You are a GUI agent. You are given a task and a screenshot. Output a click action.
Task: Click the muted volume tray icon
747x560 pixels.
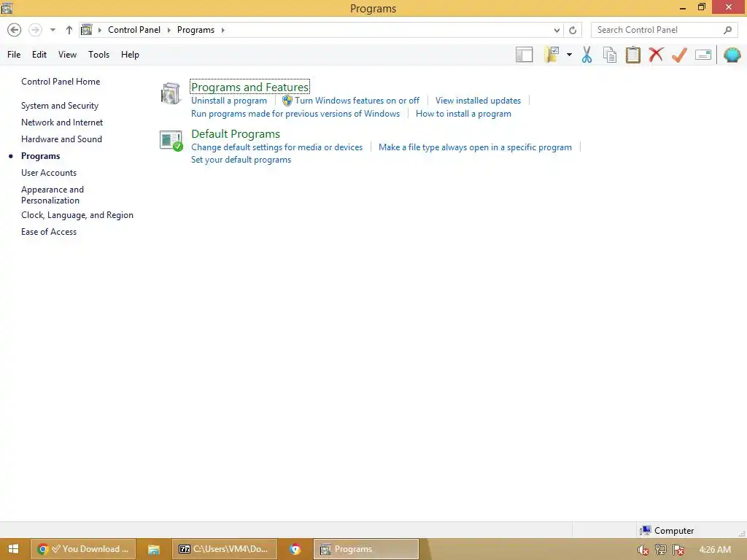click(x=643, y=550)
